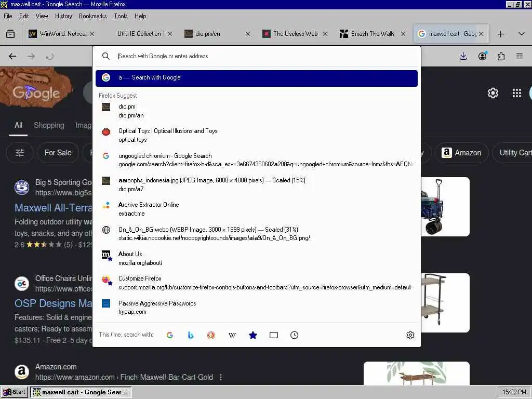Screen dimensions: 532x399
Task: Expand the list all tabs chevron
Action: click(522, 34)
